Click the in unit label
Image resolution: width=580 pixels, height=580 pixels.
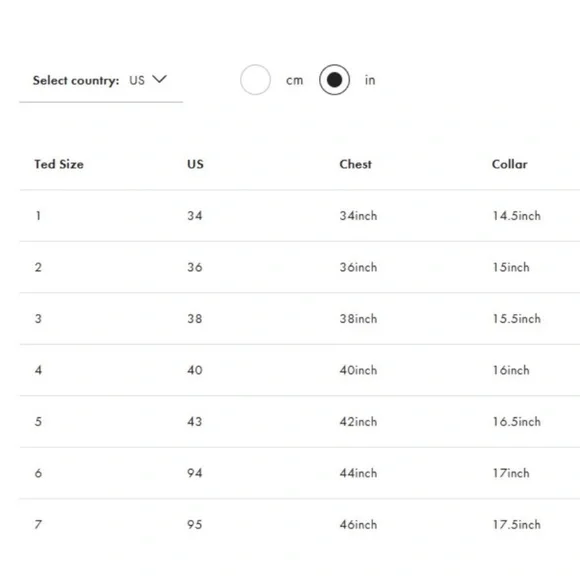370,80
